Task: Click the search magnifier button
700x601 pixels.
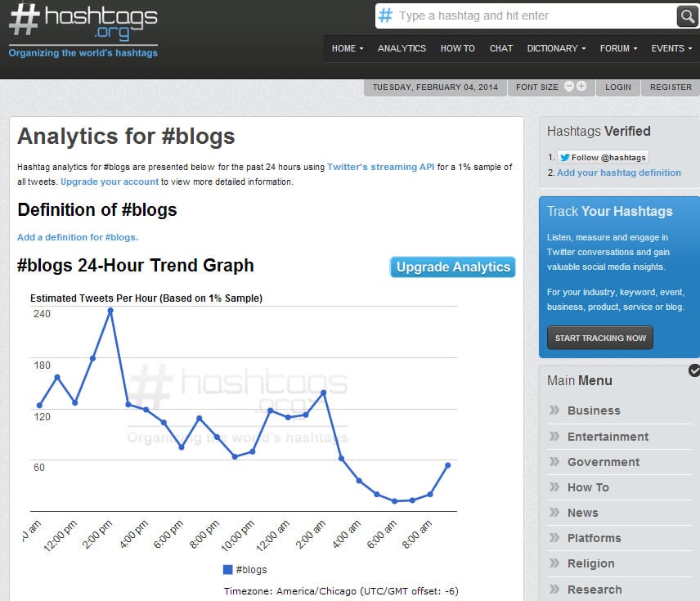Action: [x=687, y=16]
